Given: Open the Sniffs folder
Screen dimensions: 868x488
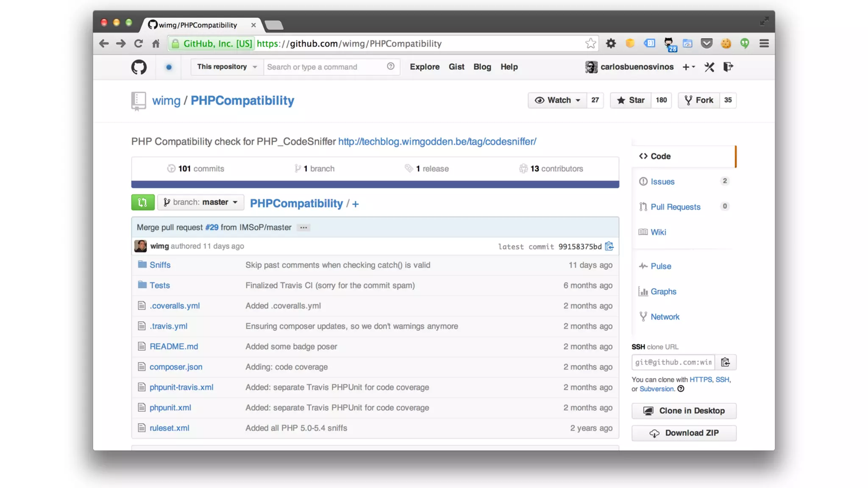Looking at the screenshot, I should click(x=160, y=265).
